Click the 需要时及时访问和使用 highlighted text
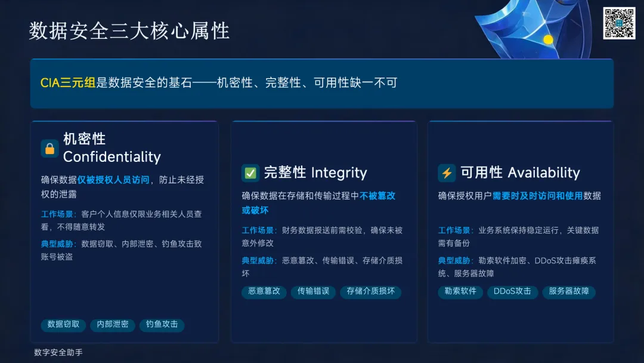This screenshot has width=644, height=363. click(x=537, y=196)
